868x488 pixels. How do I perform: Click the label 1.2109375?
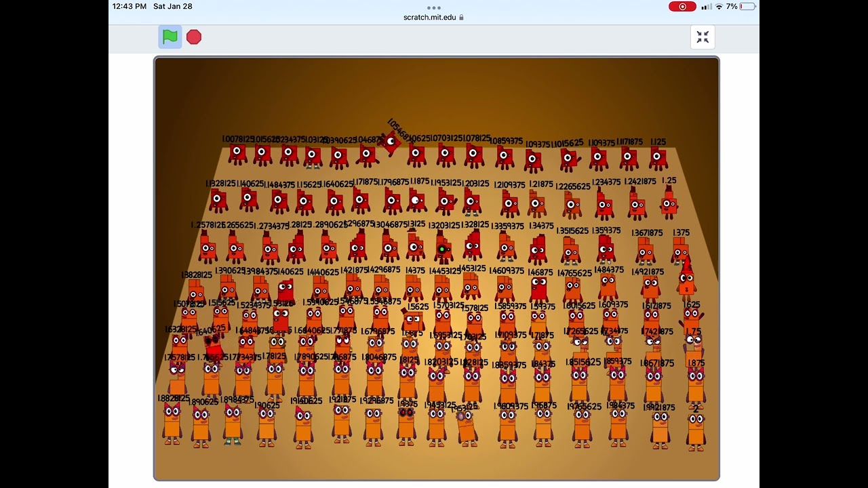pyautogui.click(x=509, y=184)
